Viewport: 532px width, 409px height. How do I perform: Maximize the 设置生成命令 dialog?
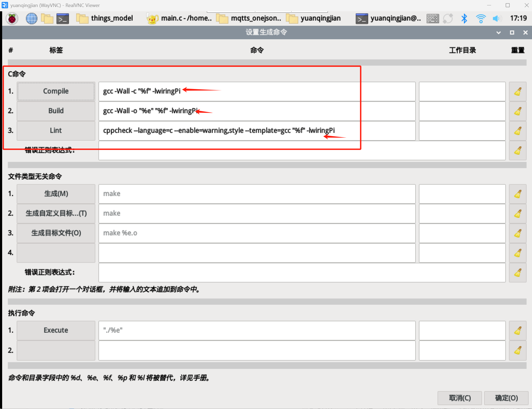point(512,33)
